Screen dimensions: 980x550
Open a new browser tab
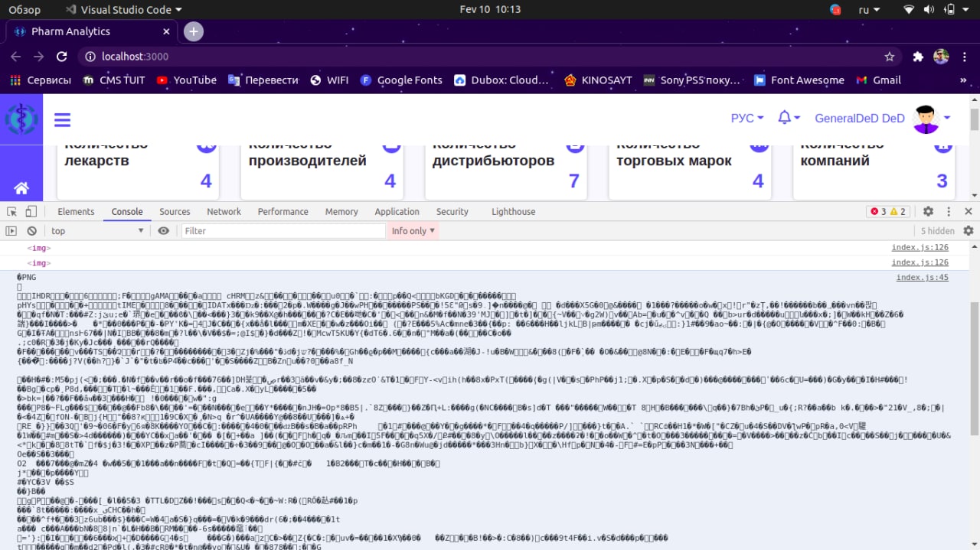coord(194,31)
